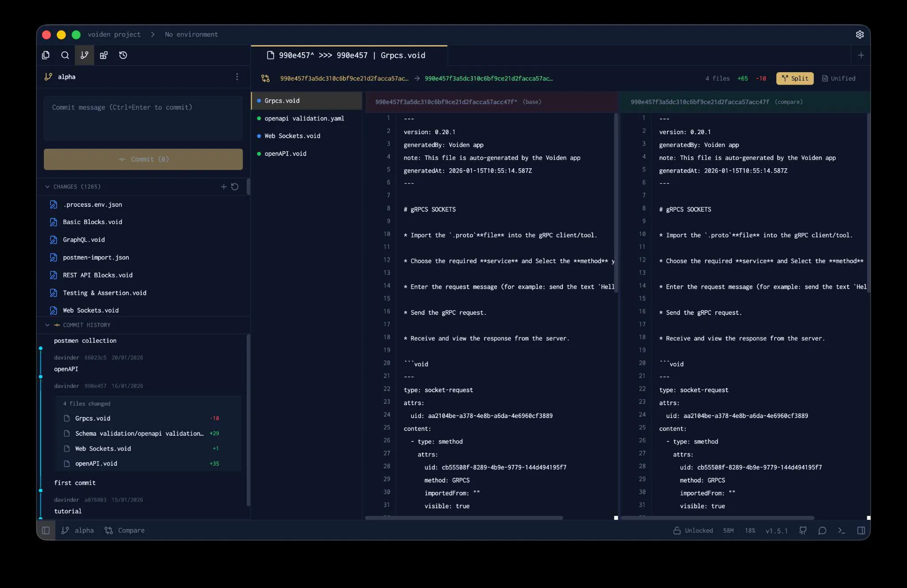
Task: Toggle right panel in status bar
Action: pos(861,530)
